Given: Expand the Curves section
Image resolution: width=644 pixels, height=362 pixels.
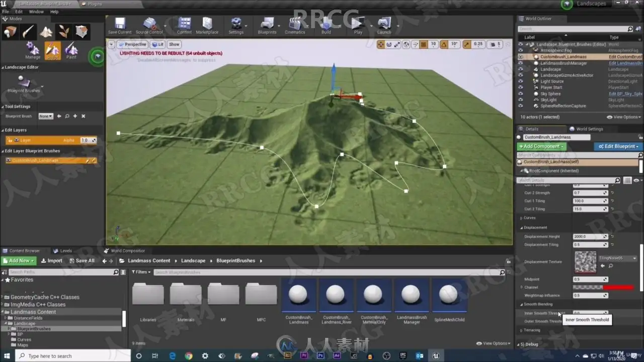Looking at the screenshot, I should click(x=521, y=218).
